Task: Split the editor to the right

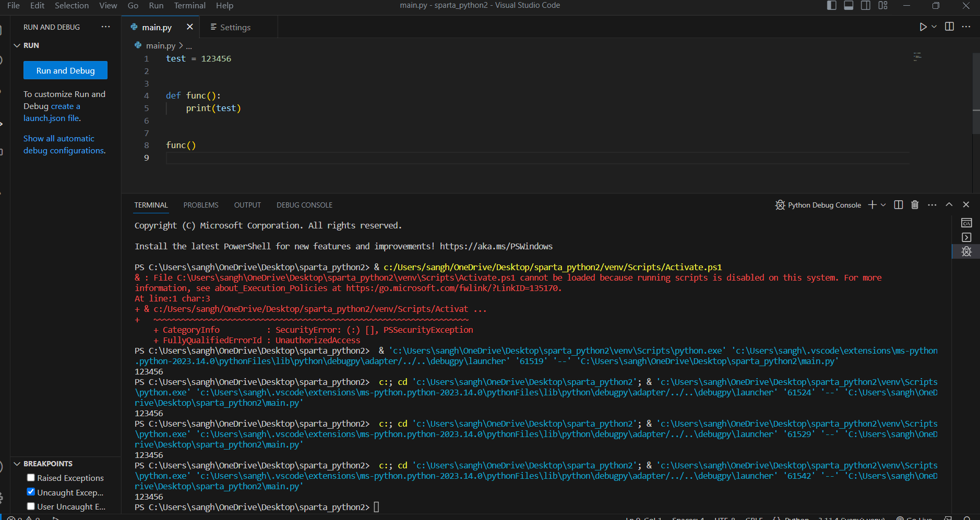Action: (x=949, y=27)
